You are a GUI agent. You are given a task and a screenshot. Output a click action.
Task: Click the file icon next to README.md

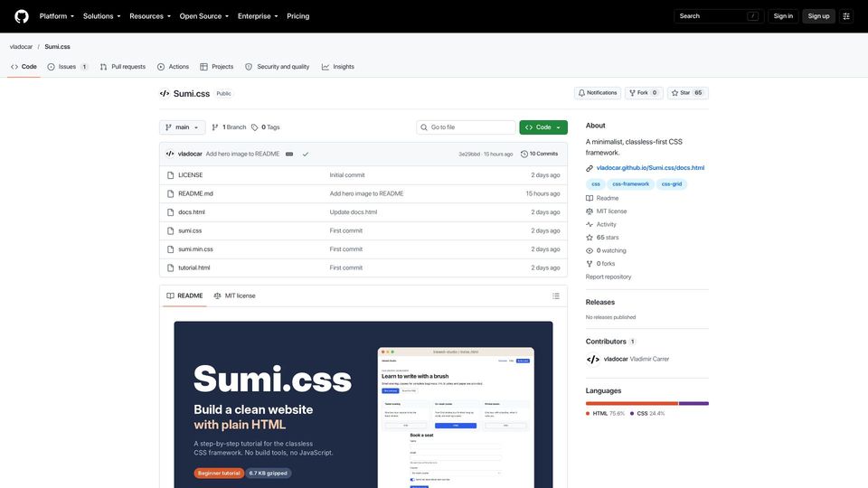pos(171,193)
